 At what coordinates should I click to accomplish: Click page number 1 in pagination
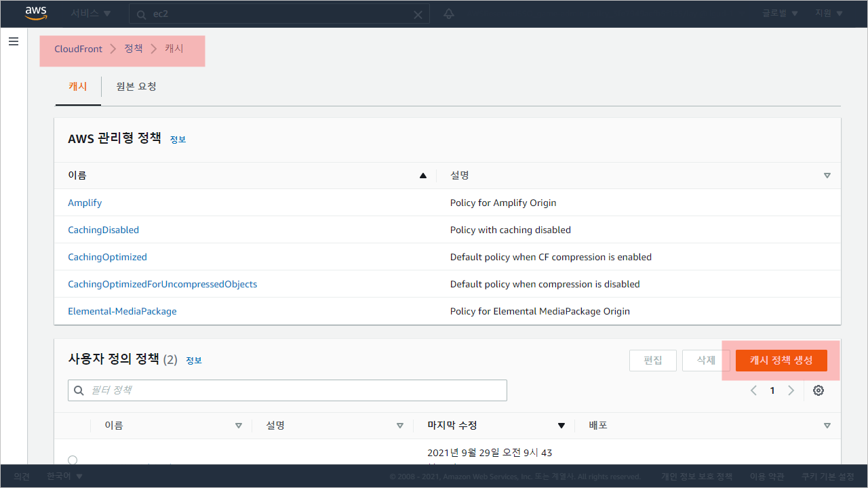[772, 390]
